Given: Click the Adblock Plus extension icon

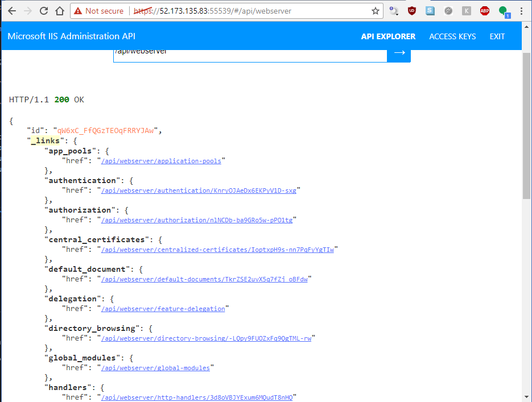Looking at the screenshot, I should tap(484, 10).
